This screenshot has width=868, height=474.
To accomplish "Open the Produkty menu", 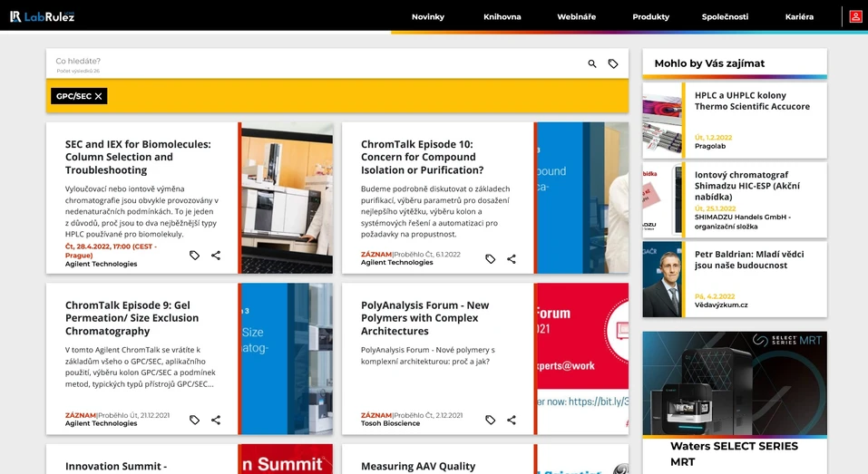I will (651, 16).
